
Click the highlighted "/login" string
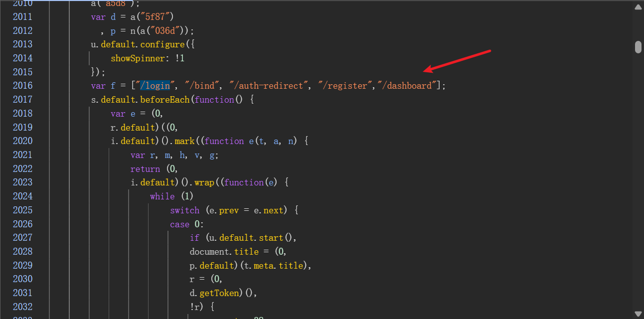pos(155,86)
